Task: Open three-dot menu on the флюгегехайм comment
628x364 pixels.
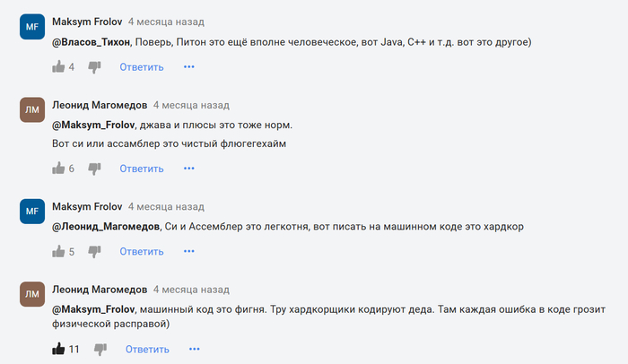Action: pyautogui.click(x=188, y=168)
